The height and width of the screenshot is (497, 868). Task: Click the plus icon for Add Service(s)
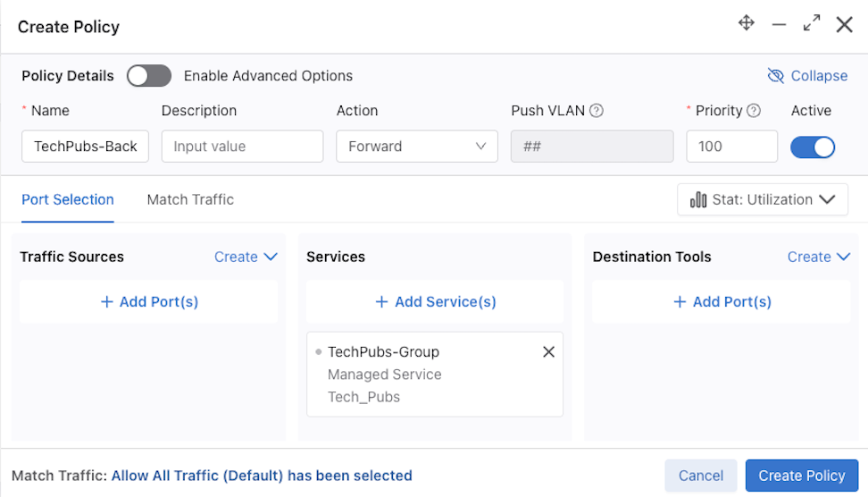click(381, 301)
